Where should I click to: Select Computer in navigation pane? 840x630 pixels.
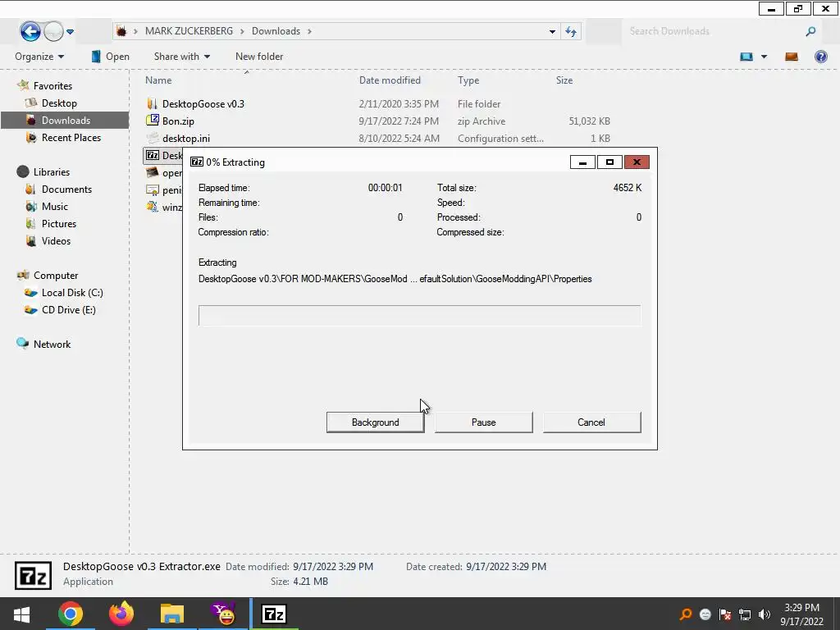[x=56, y=276]
